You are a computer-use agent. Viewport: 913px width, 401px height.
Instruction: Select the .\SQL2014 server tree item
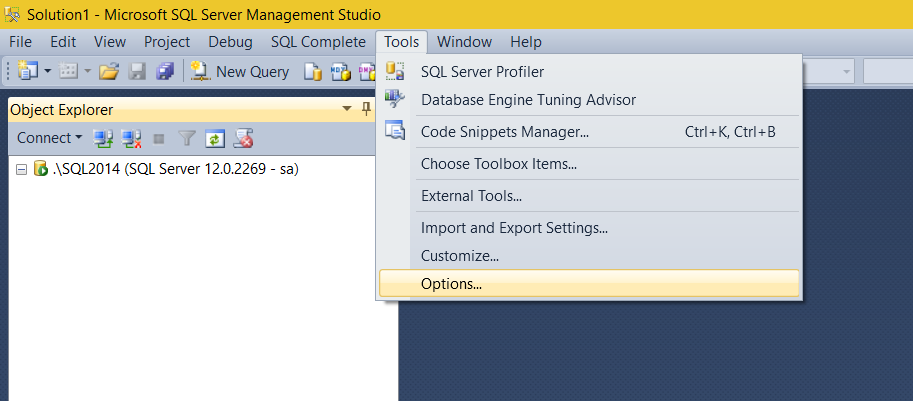point(175,170)
